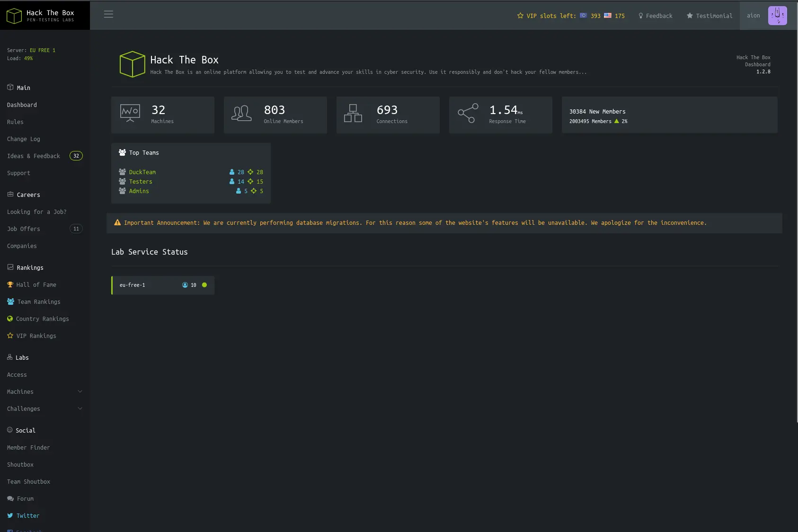798x532 pixels.
Task: Click the 803 Online Members stat
Action: (275, 115)
